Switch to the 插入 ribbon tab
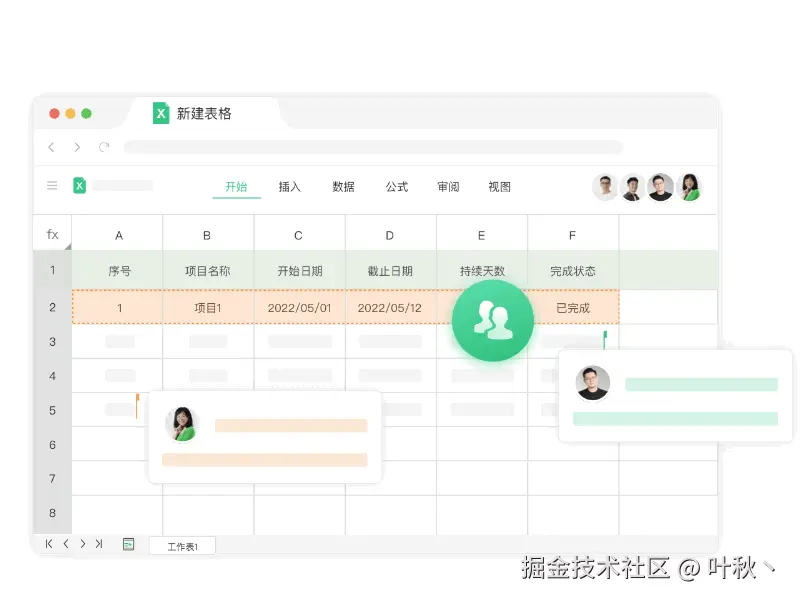 [x=289, y=186]
